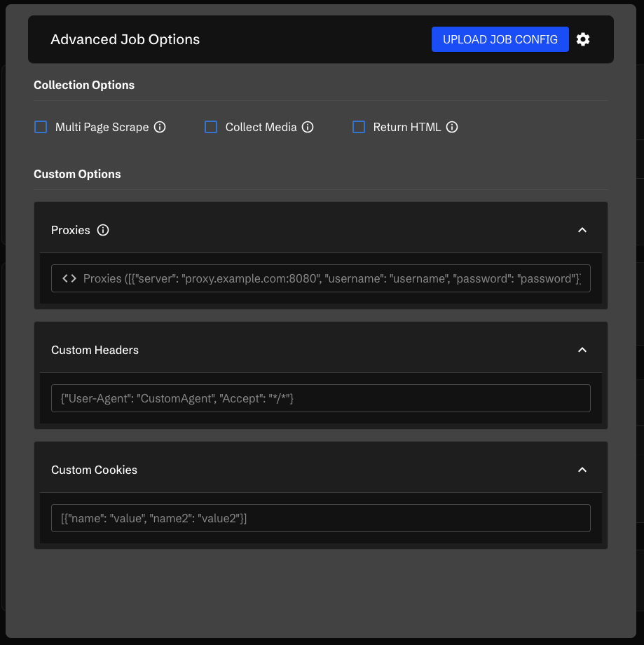Click into the Custom Headers input field
644x645 pixels.
pyautogui.click(x=320, y=398)
